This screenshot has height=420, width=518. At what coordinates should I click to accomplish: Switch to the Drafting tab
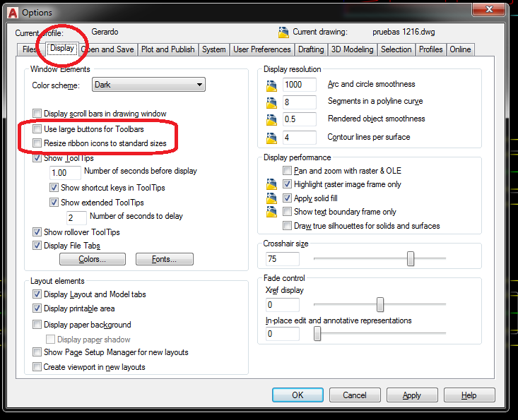(x=311, y=49)
